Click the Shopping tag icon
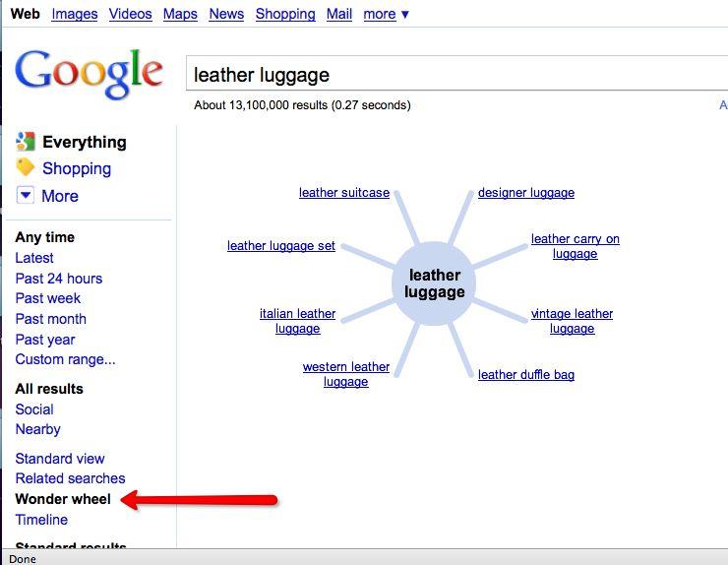The image size is (728, 565). (x=26, y=168)
